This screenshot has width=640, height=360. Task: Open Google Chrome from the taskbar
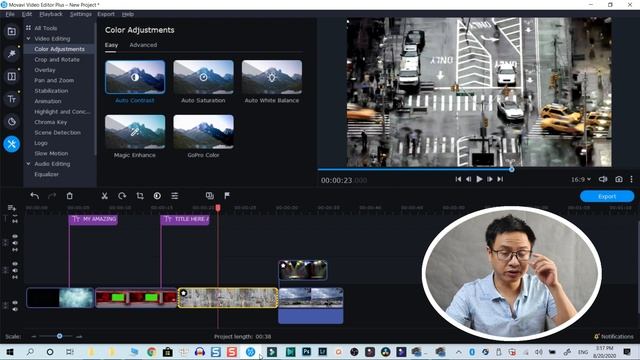point(151,352)
